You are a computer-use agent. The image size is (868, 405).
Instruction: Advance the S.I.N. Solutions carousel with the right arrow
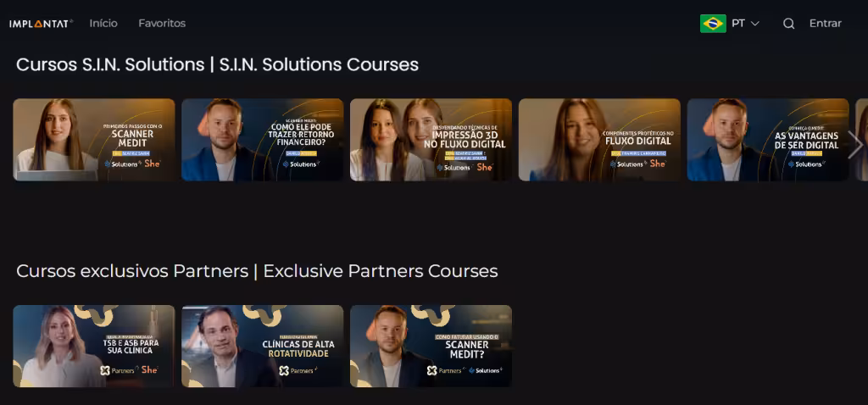(x=854, y=144)
